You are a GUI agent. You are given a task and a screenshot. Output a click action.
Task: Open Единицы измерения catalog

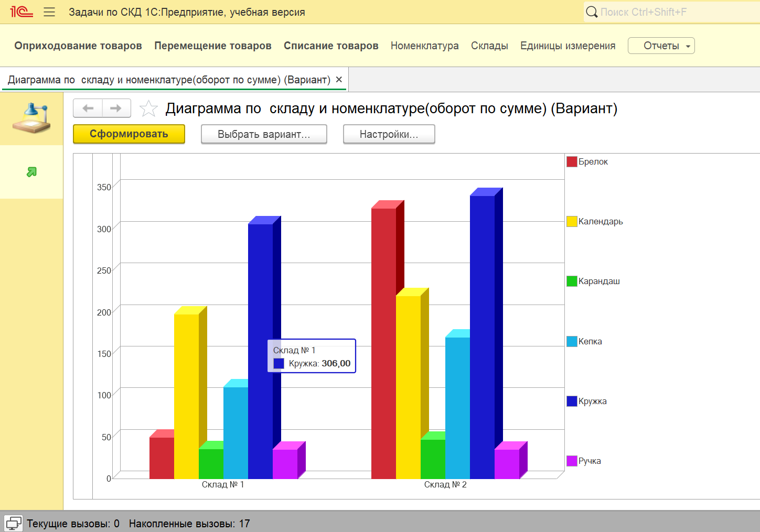(568, 46)
